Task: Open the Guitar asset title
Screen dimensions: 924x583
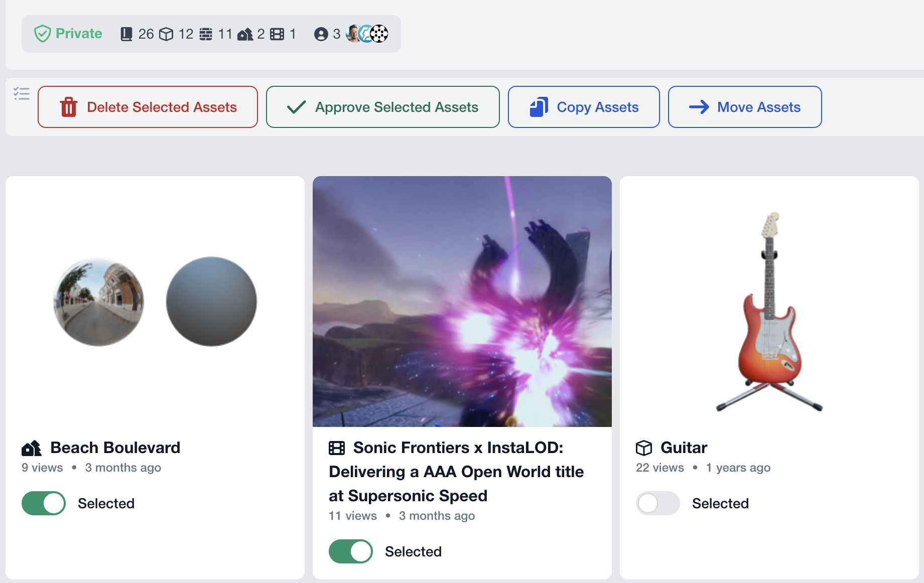Action: 684,448
